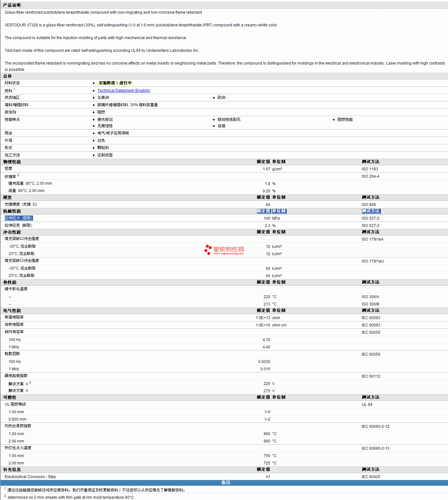Click the ISO 1183 test method cell
The image size is (448, 500).
[370, 169]
